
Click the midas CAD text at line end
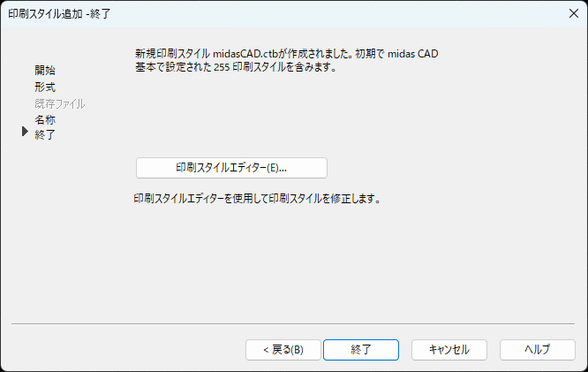(x=413, y=54)
